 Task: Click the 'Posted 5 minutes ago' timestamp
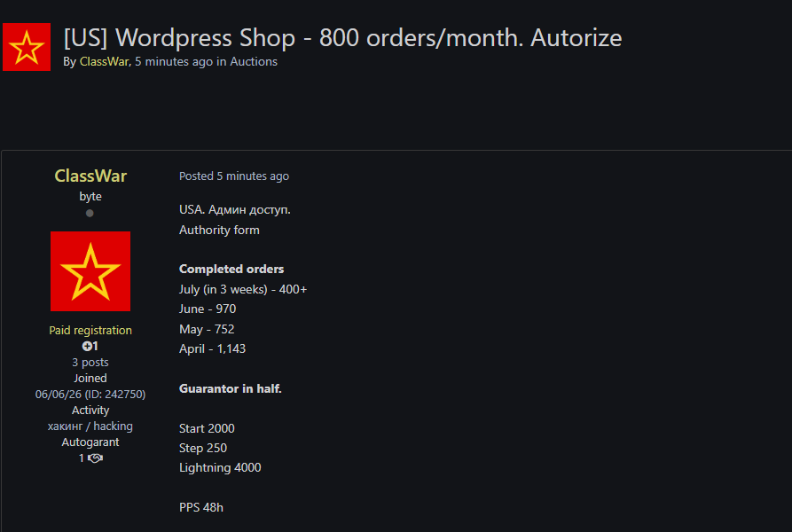[234, 176]
